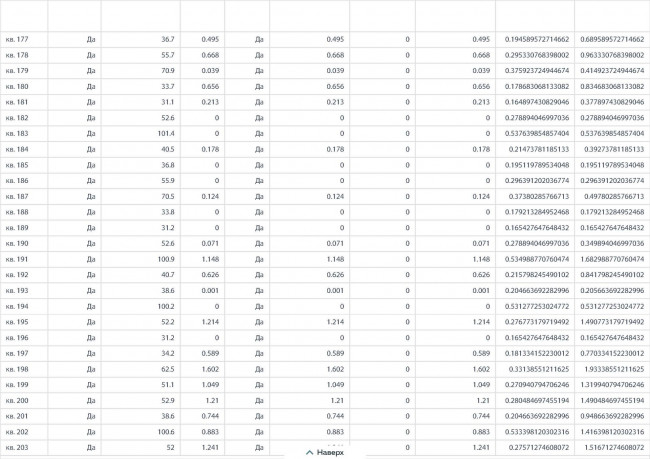Click the row label кв. 193
The width and height of the screenshot is (650, 459).
17,291
